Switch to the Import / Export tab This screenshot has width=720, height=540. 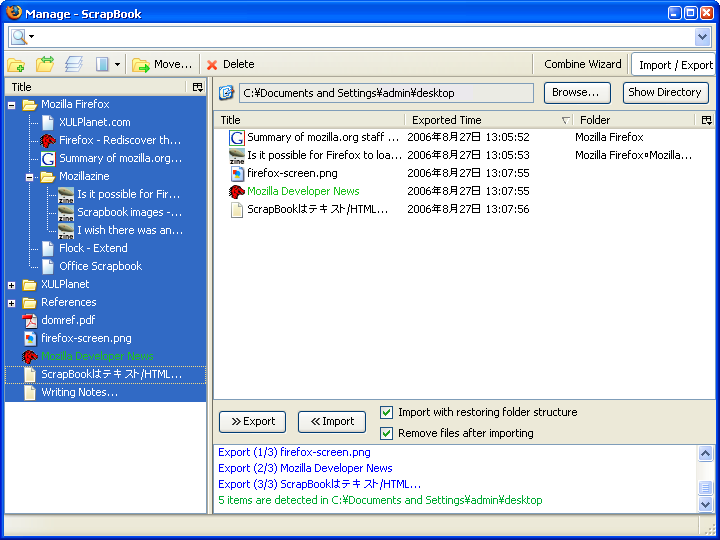point(675,65)
